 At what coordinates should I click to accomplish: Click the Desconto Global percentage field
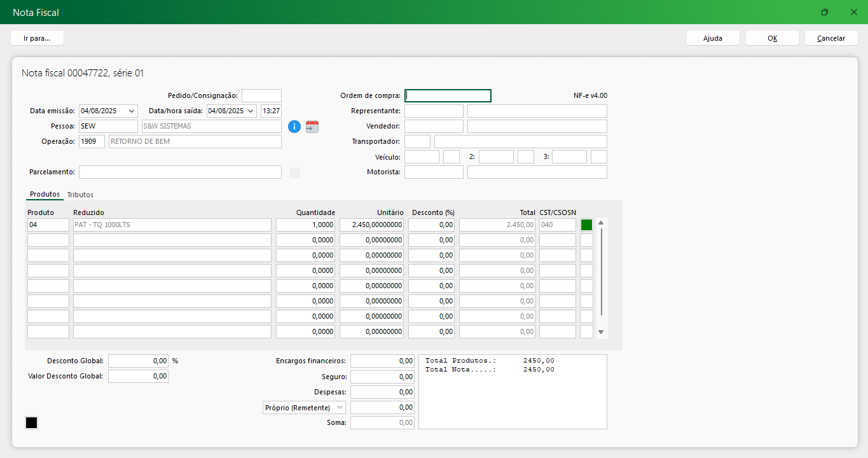pyautogui.click(x=138, y=361)
